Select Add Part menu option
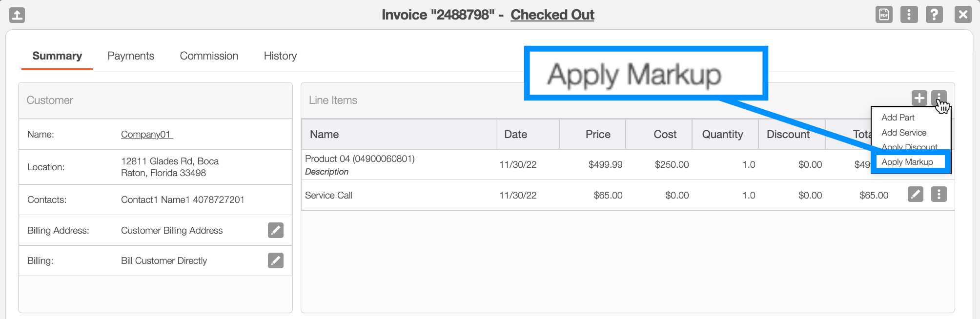The width and height of the screenshot is (980, 319). (x=898, y=118)
